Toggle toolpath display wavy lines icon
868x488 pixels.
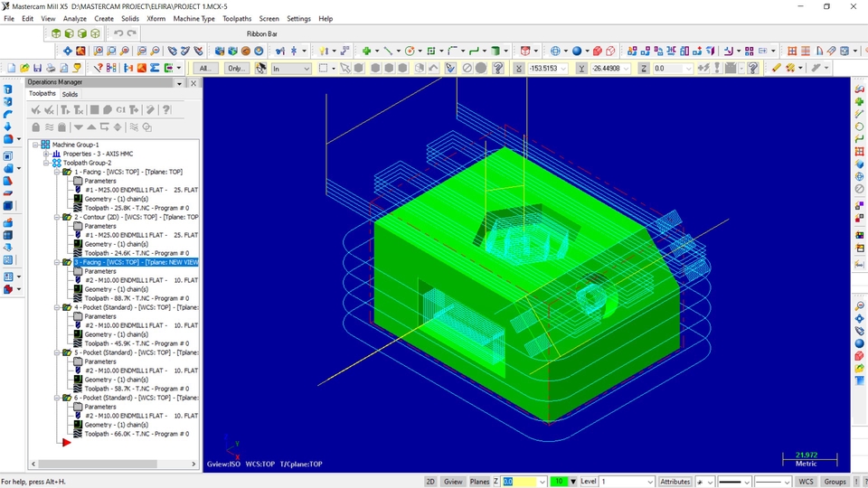coord(49,127)
